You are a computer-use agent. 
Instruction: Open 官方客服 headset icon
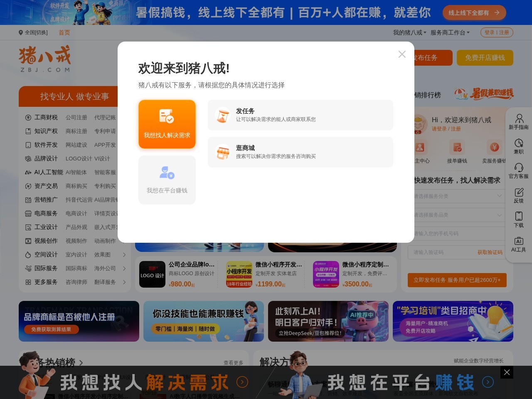(519, 167)
